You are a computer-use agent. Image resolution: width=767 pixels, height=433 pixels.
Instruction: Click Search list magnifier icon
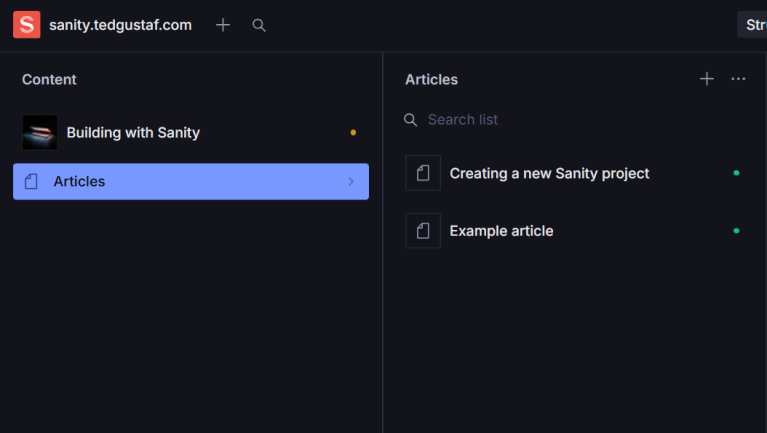coord(410,120)
